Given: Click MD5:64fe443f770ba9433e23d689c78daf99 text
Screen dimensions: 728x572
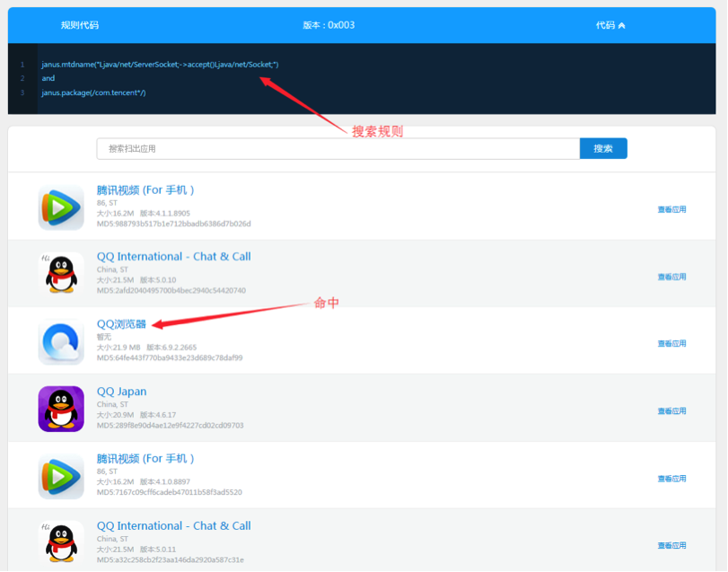Looking at the screenshot, I should [170, 358].
